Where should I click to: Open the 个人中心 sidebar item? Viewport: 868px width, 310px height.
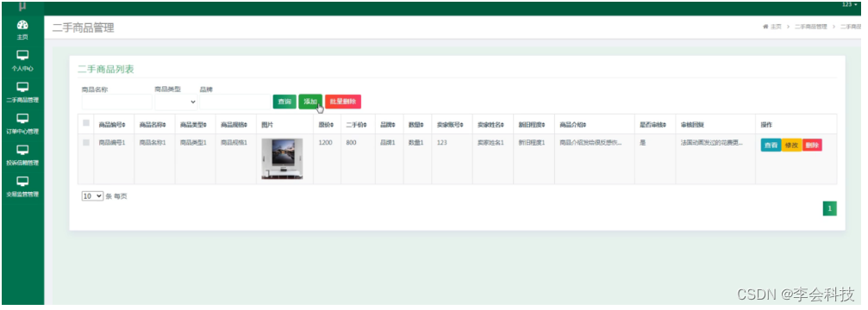(22, 61)
